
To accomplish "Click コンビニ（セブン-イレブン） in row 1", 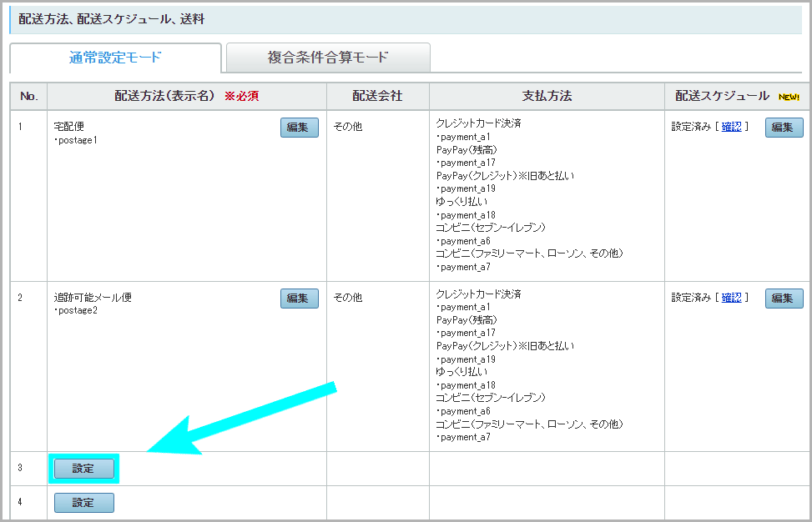I will point(491,228).
